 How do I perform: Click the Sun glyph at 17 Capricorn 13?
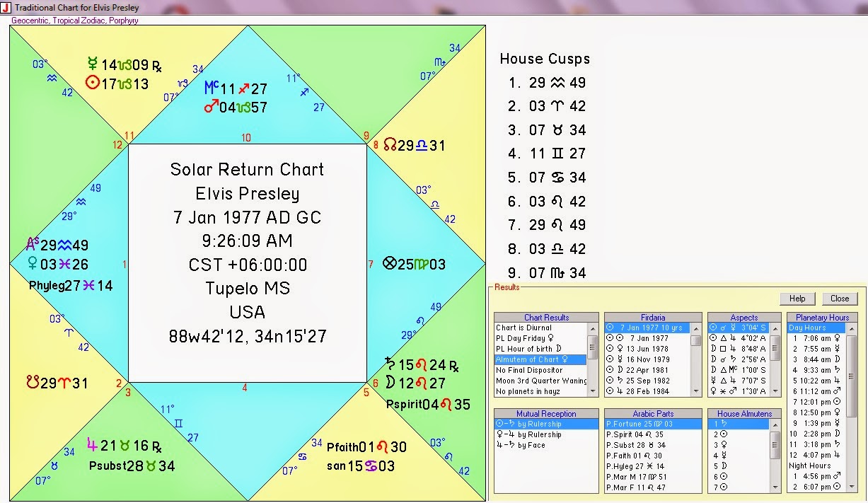click(92, 83)
